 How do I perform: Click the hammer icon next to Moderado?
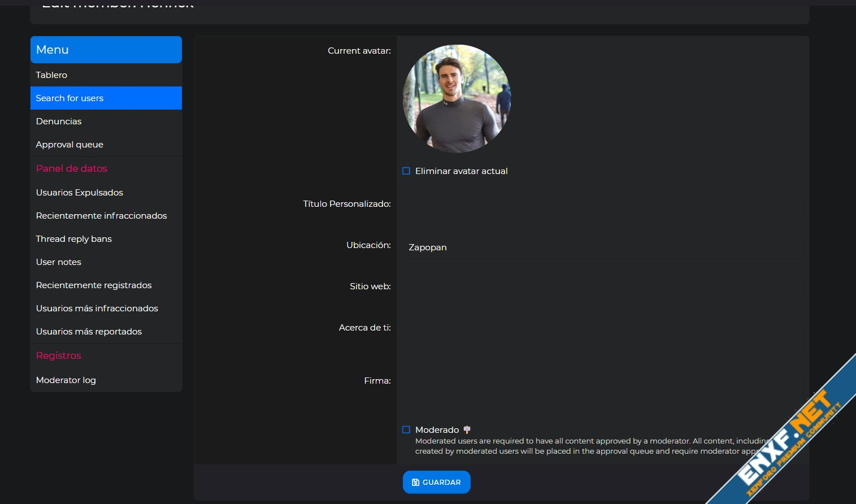[x=467, y=430]
